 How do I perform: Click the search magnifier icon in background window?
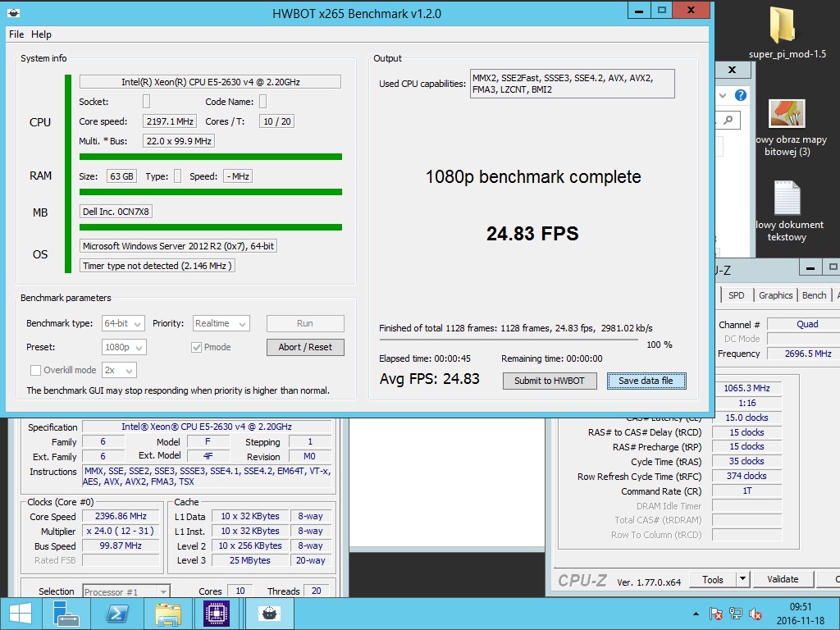[x=728, y=121]
